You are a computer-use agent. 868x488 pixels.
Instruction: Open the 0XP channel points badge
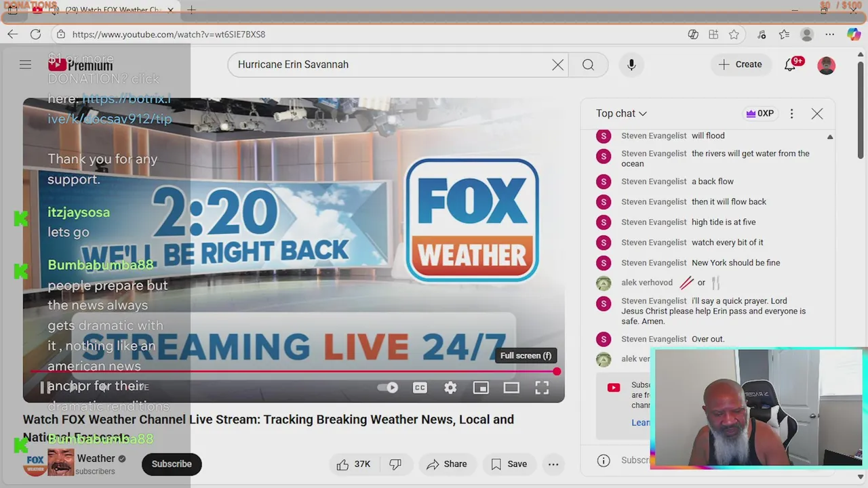click(759, 114)
